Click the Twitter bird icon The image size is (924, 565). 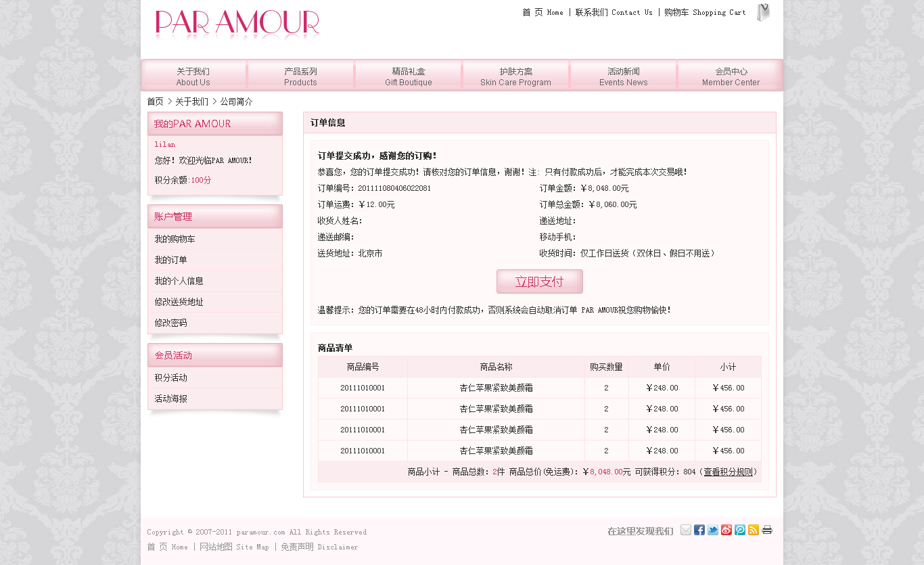(x=713, y=530)
